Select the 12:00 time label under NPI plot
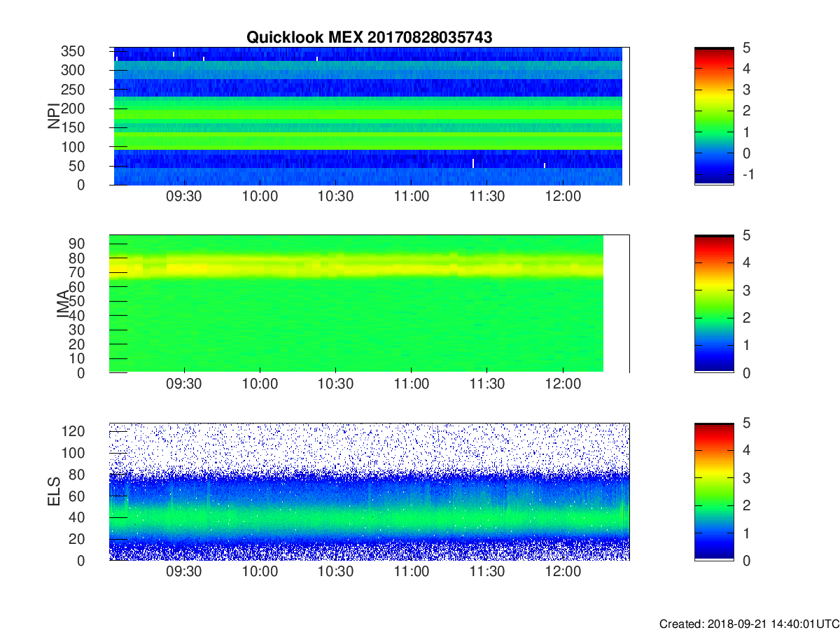 point(563,197)
